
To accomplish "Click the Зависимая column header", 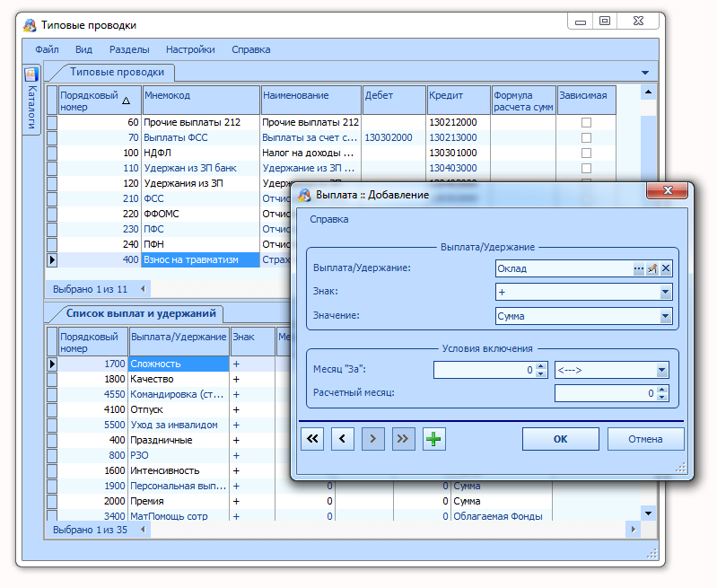I will [x=587, y=101].
